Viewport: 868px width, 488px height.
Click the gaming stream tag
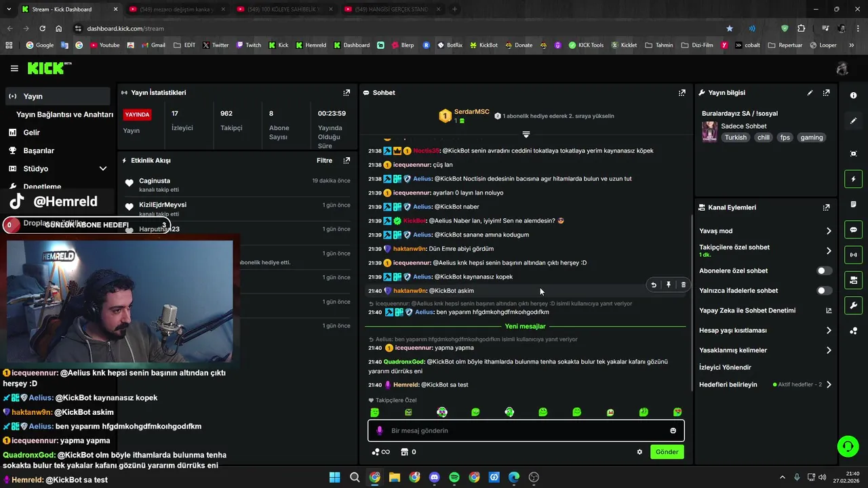(811, 138)
